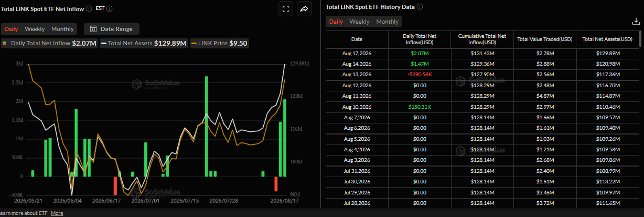Download the ETF history data
This screenshot has height=217, width=644.
pos(636,22)
